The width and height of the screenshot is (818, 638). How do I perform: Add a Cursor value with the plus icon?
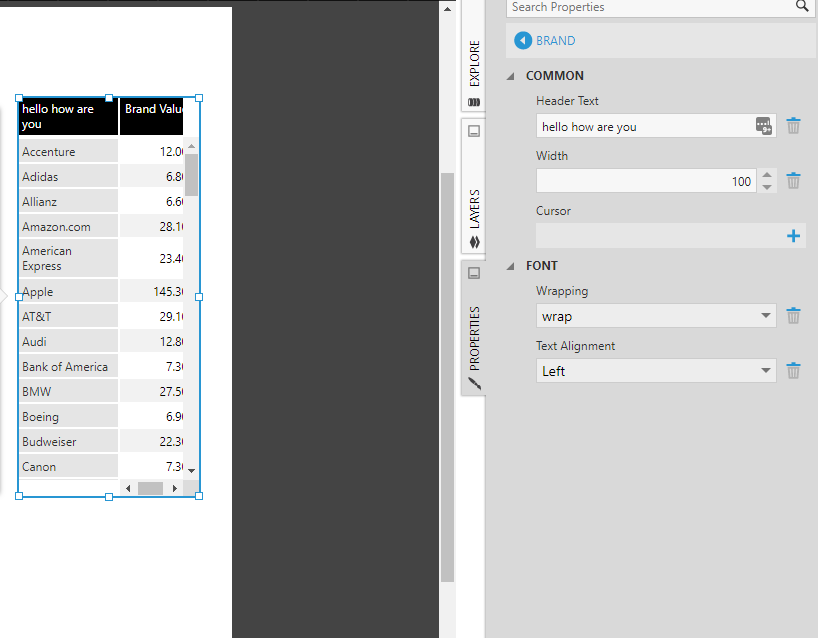click(793, 236)
